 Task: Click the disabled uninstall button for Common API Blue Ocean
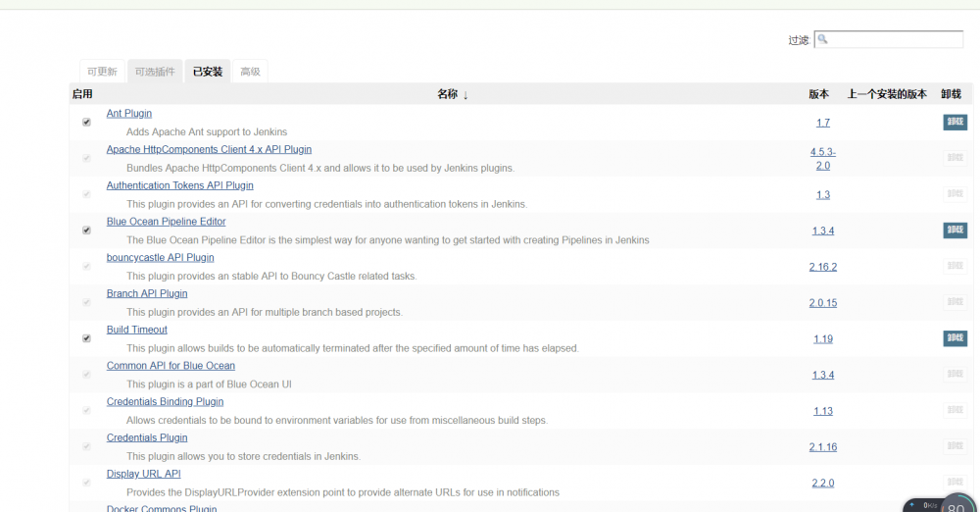tap(955, 375)
